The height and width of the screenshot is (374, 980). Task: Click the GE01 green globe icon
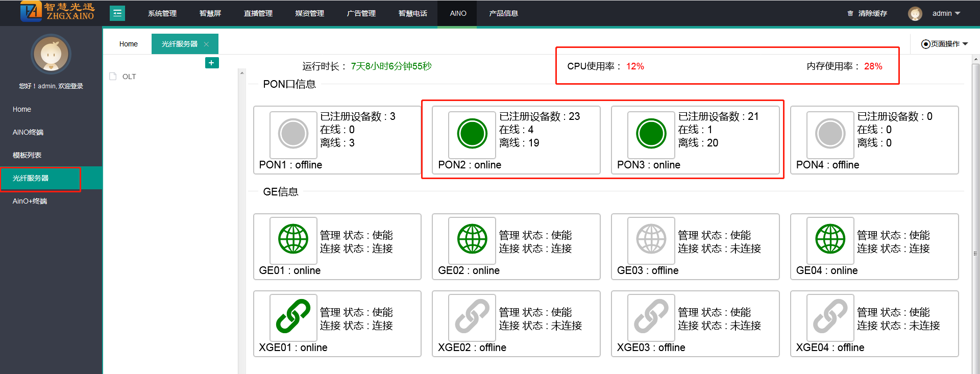click(293, 239)
